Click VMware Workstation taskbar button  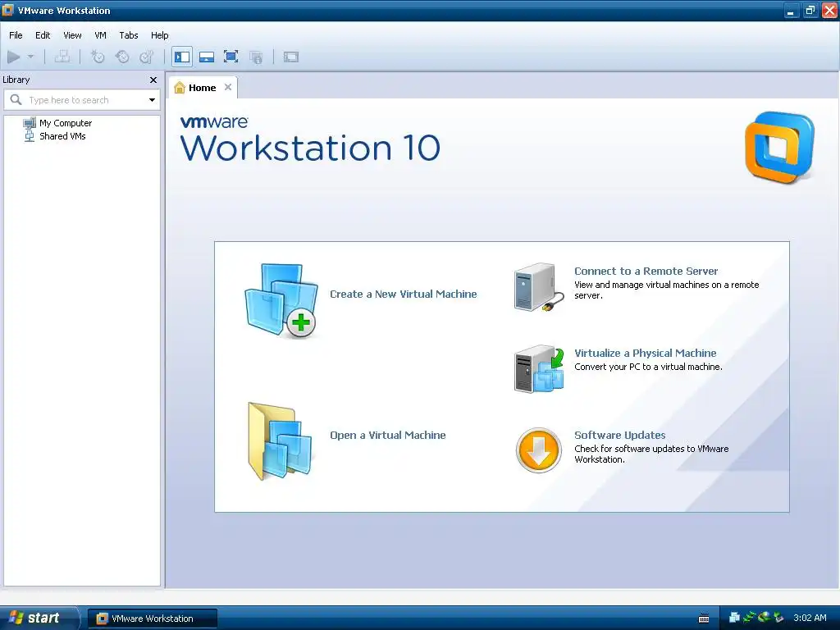(152, 619)
